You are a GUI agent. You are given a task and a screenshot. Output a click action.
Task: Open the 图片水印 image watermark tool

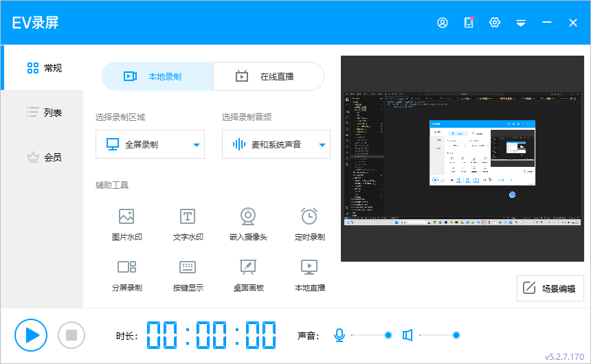[126, 224]
